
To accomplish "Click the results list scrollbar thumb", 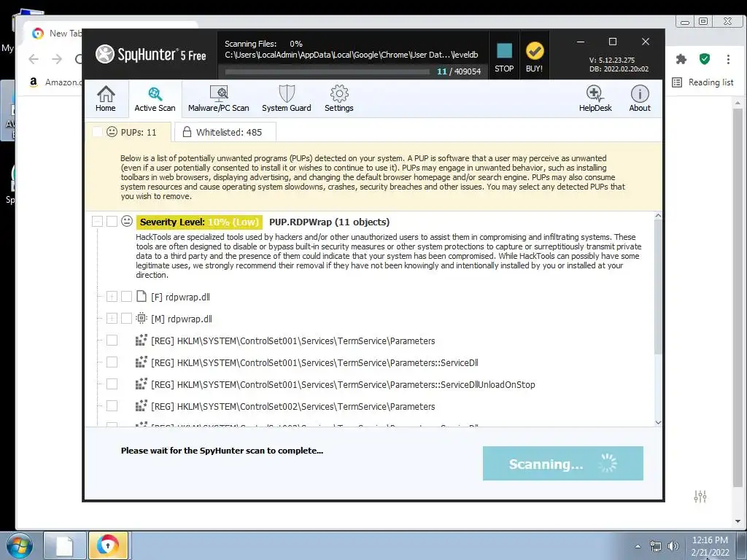I will click(658, 287).
